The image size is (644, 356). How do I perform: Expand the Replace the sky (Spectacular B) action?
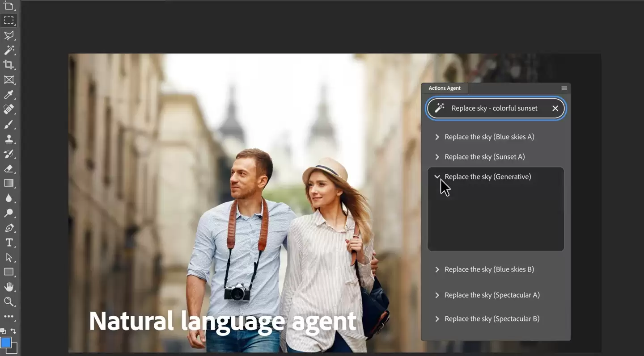[437, 318]
